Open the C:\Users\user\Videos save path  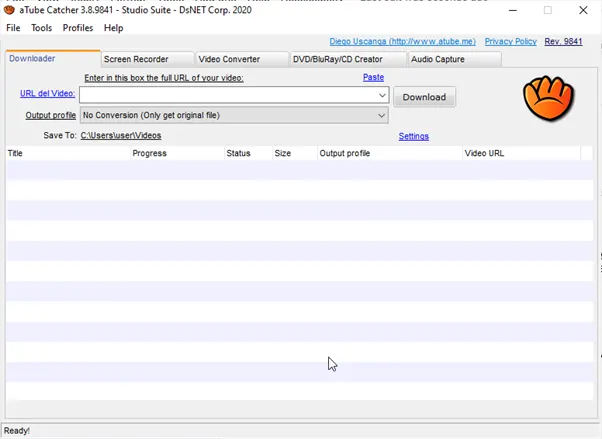point(121,136)
